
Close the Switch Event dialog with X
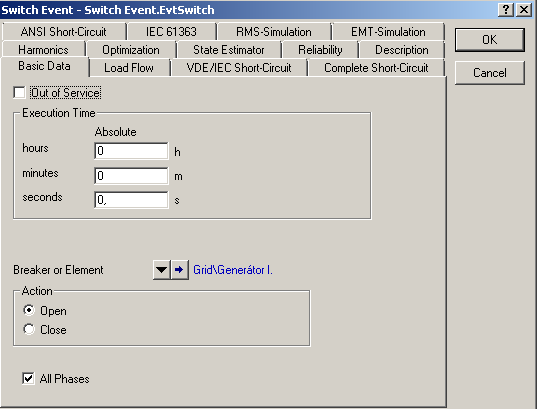(x=524, y=9)
